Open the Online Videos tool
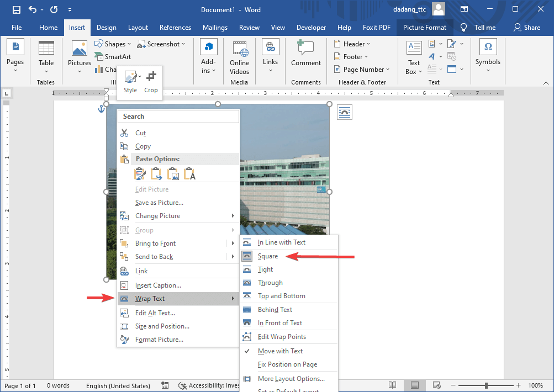This screenshot has height=392, width=554. click(x=239, y=57)
